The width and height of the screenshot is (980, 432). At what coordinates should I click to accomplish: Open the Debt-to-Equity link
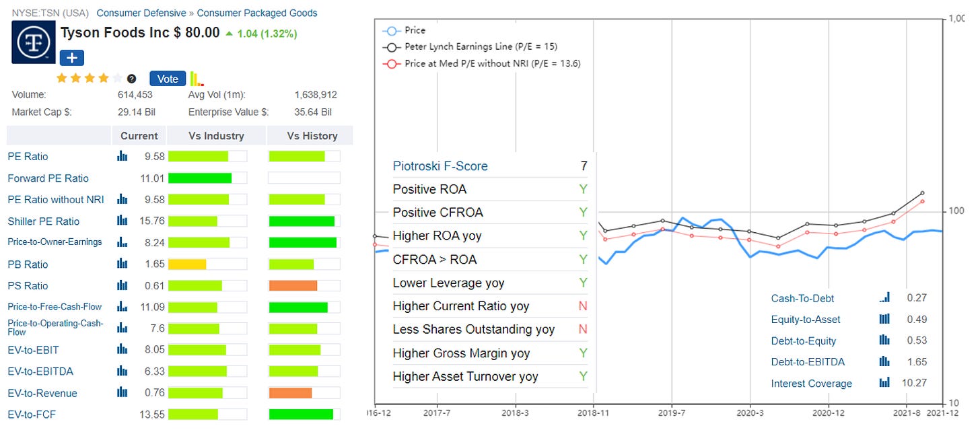click(804, 340)
